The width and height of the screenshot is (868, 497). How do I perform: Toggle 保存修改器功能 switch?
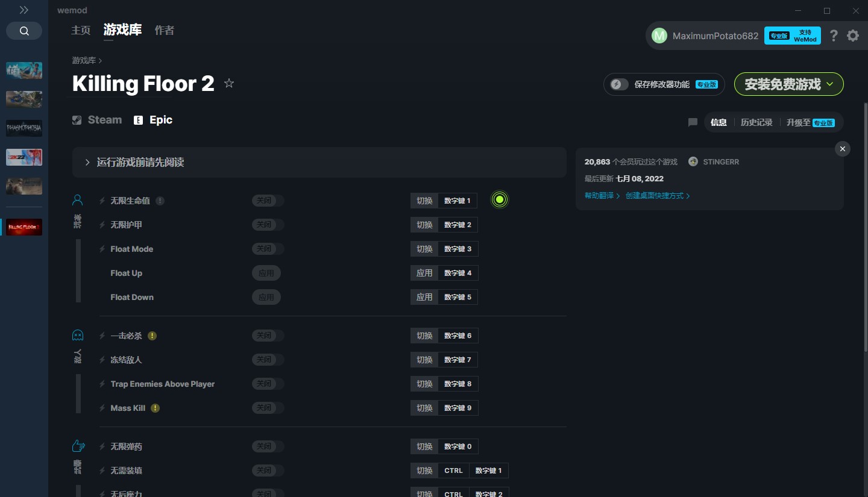pos(619,84)
